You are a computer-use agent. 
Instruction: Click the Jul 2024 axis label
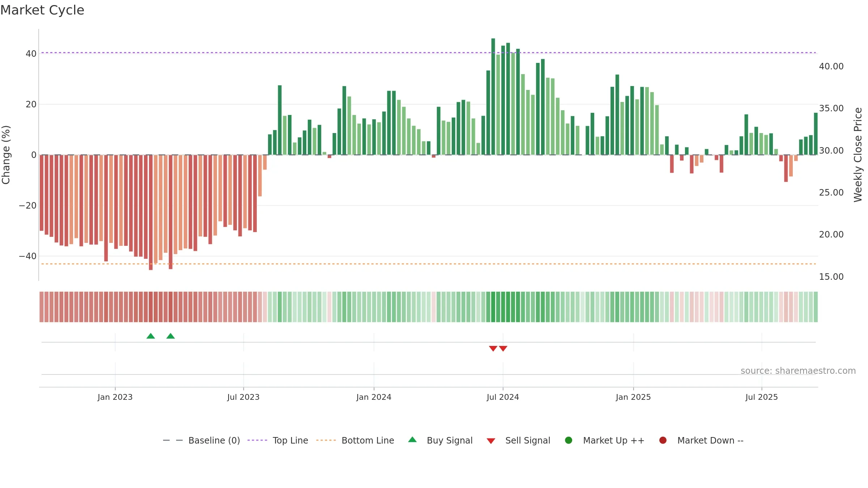click(x=503, y=397)
